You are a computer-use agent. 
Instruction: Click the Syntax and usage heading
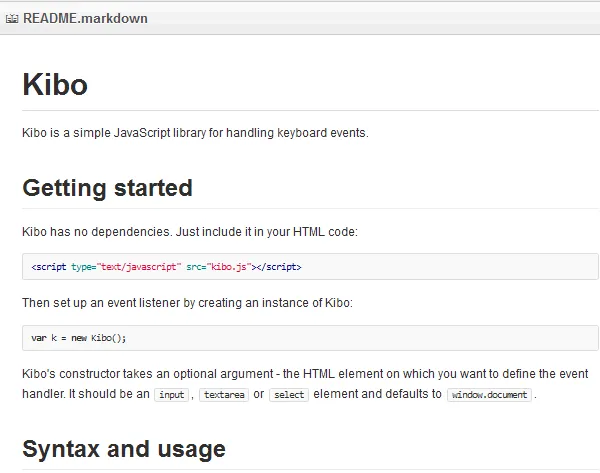click(124, 448)
